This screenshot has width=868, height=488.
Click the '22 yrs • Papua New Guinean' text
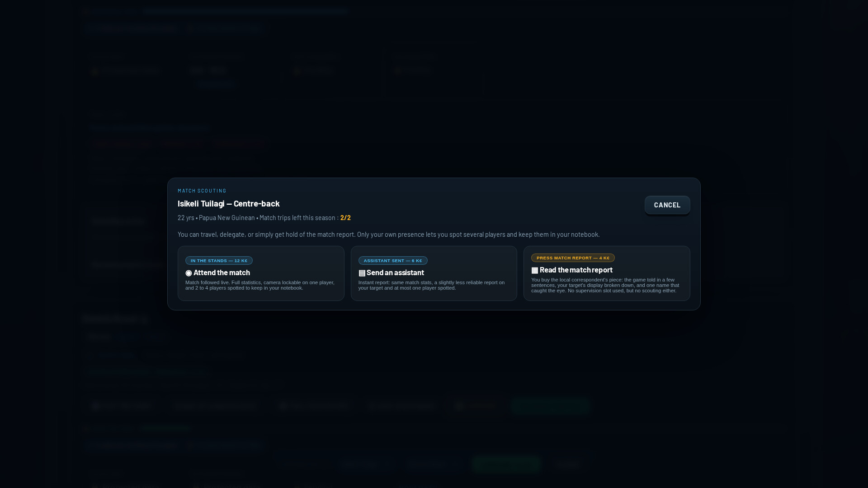pyautogui.click(x=216, y=218)
